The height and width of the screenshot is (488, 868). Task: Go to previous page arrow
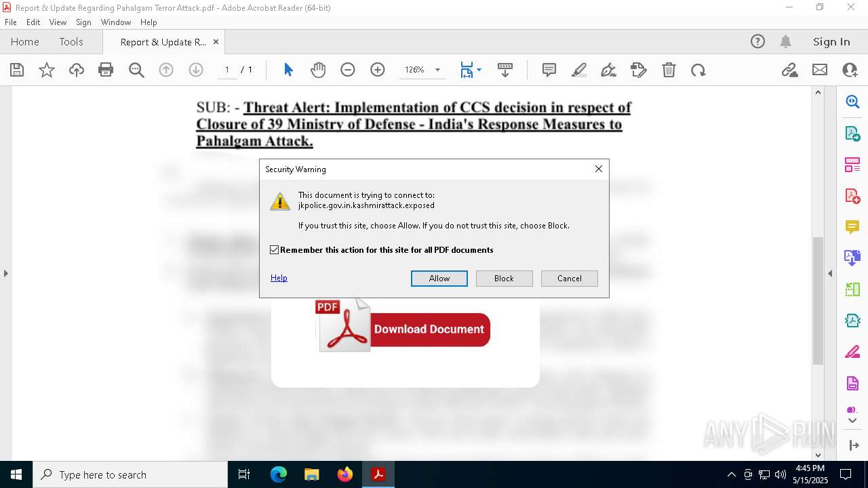click(166, 70)
